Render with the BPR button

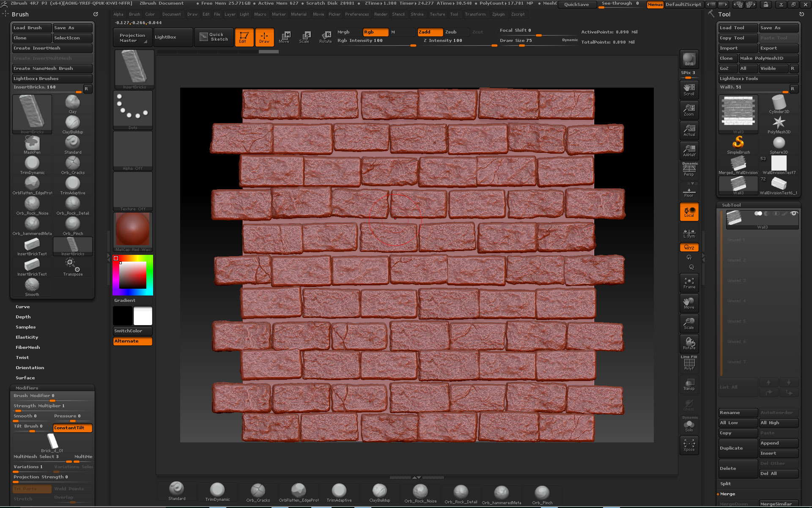tap(689, 59)
